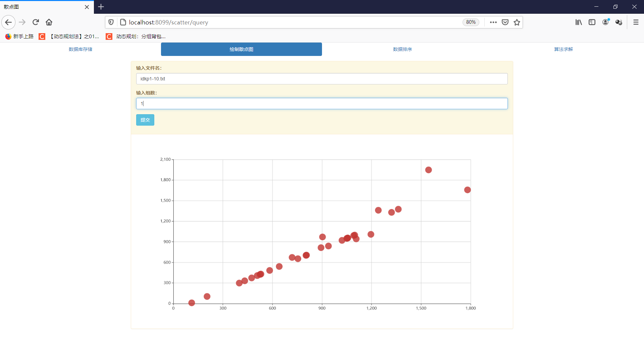The image size is (644, 345).
Task: Click the lowest scatter point near origin
Action: 192,303
